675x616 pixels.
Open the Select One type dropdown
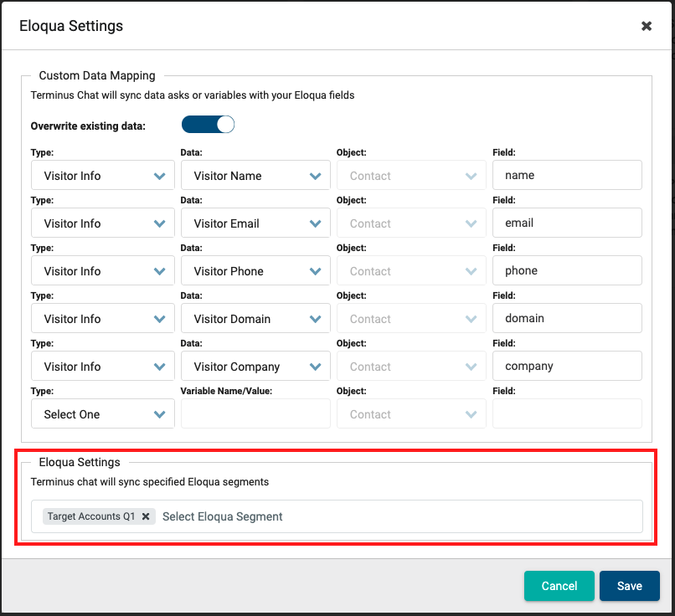[x=103, y=413]
